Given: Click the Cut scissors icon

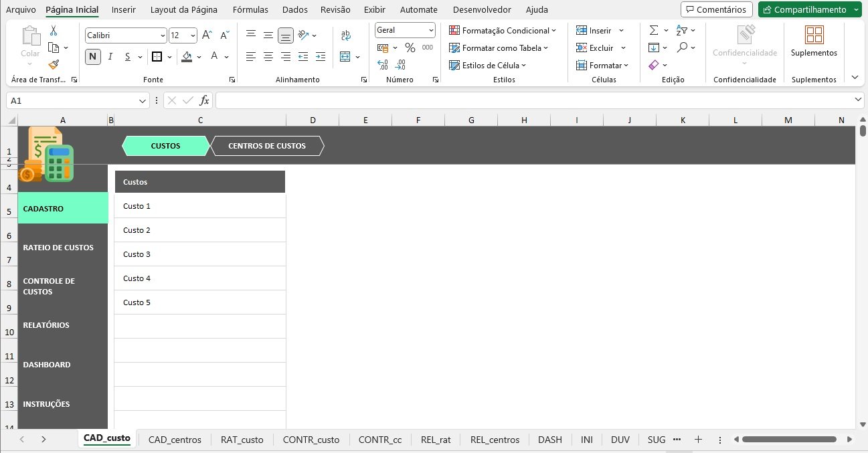Looking at the screenshot, I should point(54,31).
